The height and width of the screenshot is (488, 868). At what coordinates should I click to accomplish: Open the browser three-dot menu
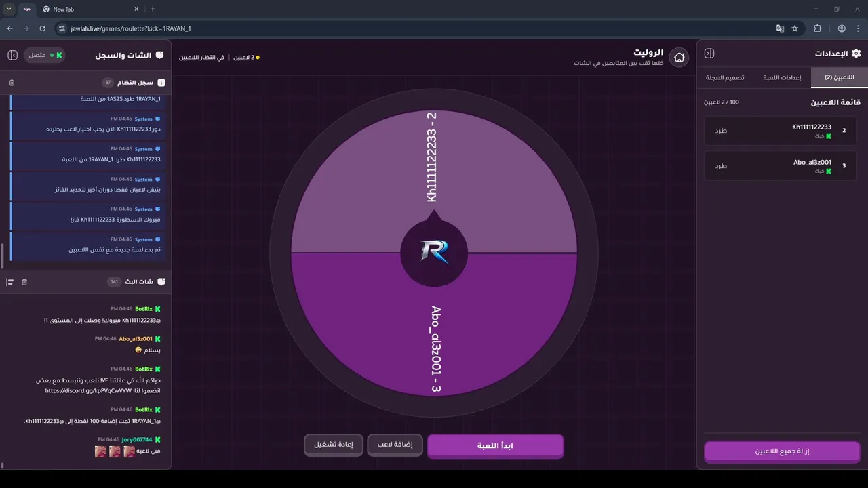pos(859,28)
